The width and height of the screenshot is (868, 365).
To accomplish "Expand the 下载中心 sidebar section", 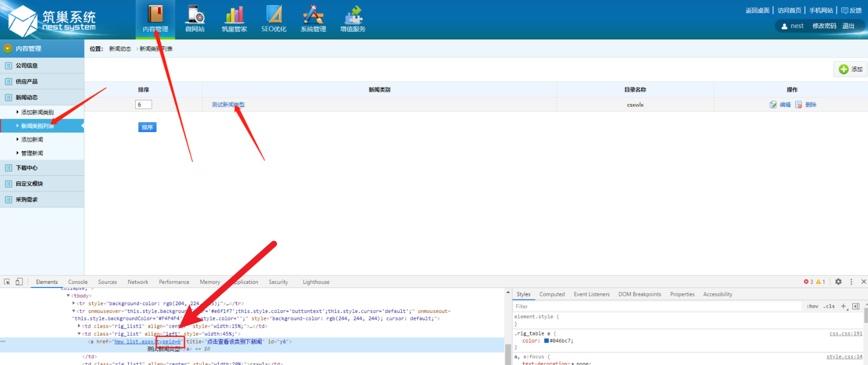I will pyautogui.click(x=27, y=168).
